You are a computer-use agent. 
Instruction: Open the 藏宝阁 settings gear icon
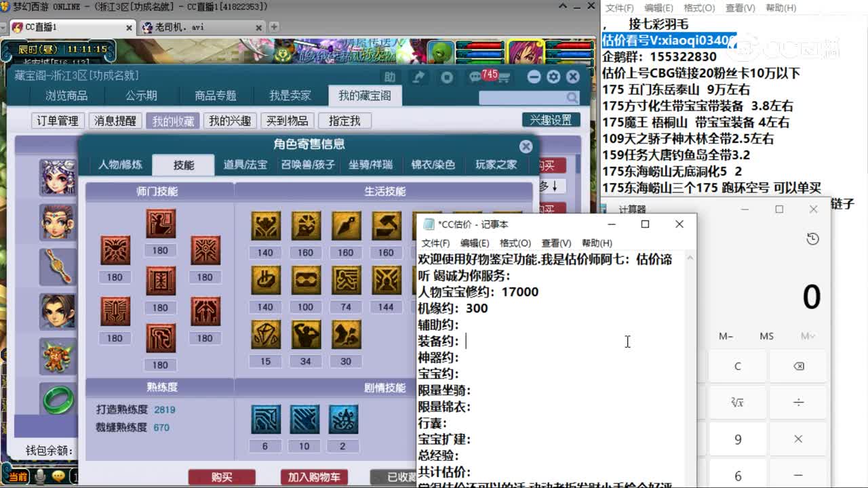pos(553,77)
